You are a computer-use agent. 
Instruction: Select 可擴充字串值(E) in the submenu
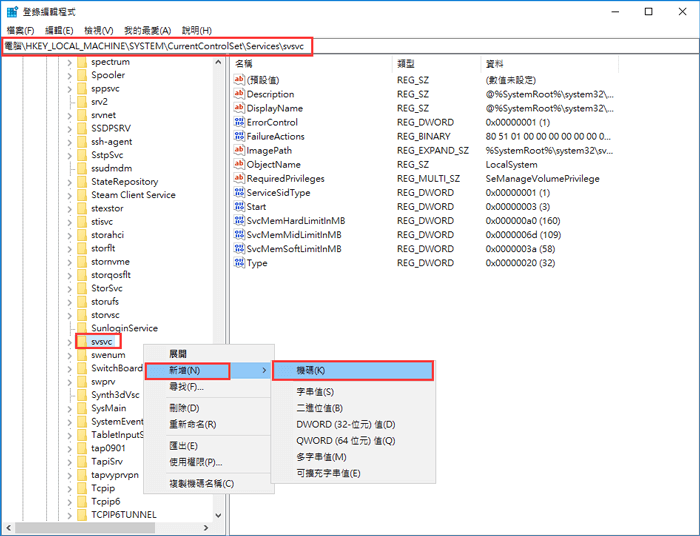(353, 474)
